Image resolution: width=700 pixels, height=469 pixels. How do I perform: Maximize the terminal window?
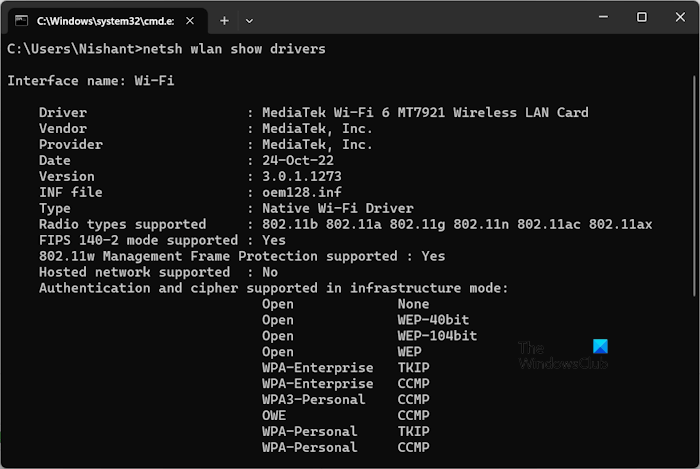coord(641,17)
